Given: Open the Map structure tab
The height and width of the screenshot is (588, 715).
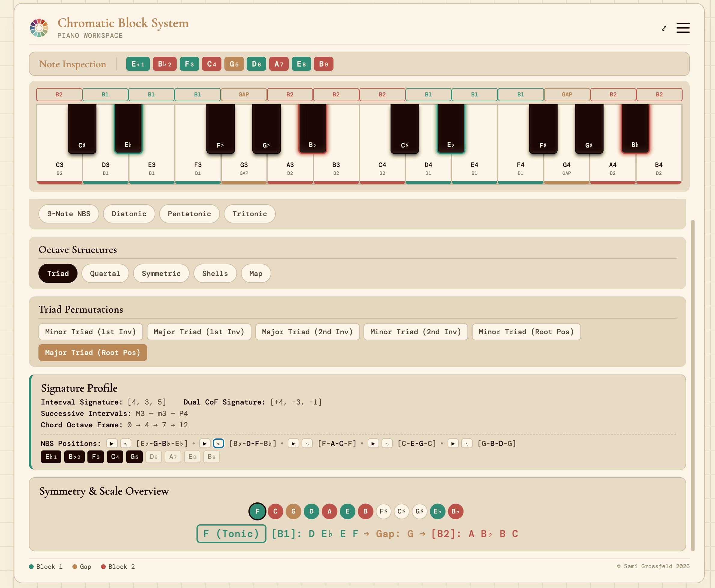Looking at the screenshot, I should click(x=256, y=273).
